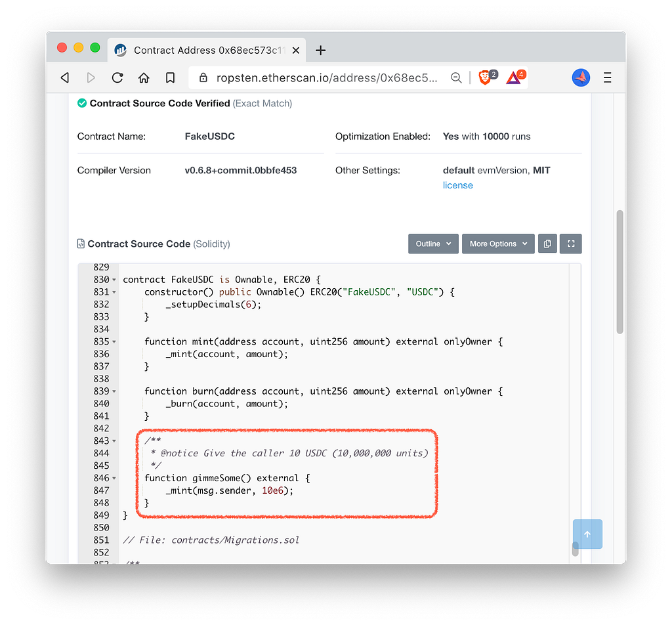Follow the MIT license link
The height and width of the screenshot is (625, 672).
coord(457,185)
